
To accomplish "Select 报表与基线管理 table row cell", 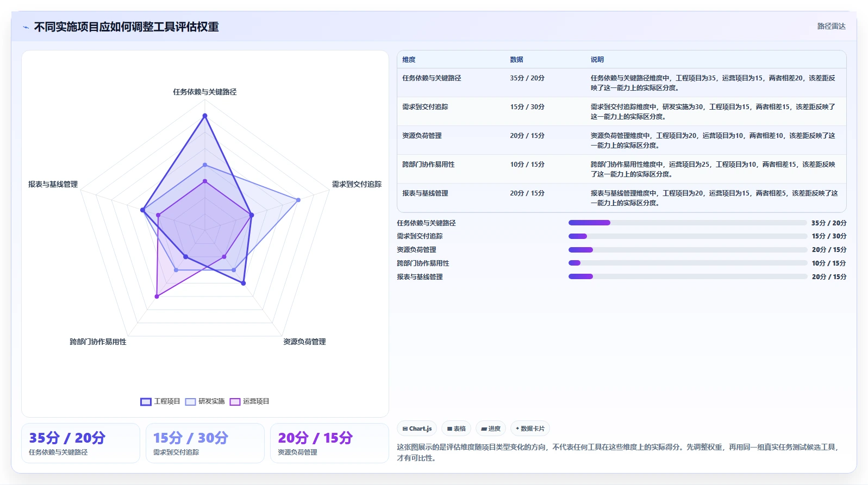I will click(x=425, y=193).
